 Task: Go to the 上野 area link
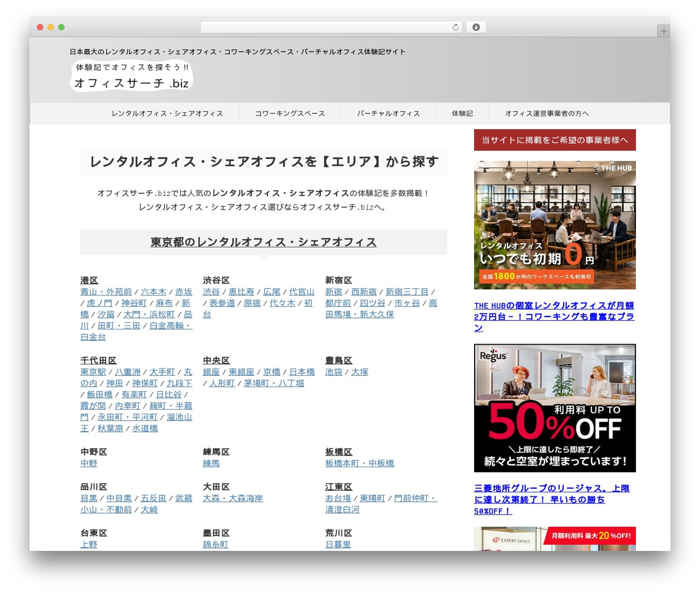tap(89, 544)
